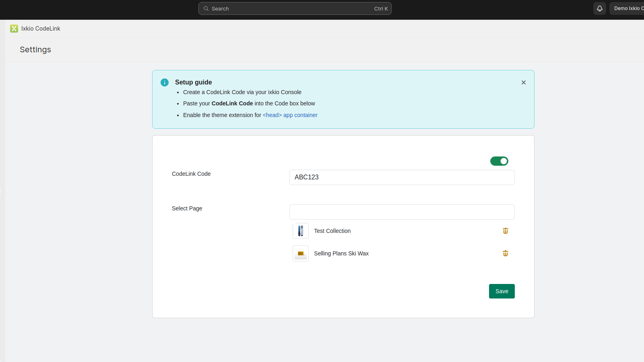Click the info icon in the Setup guide

164,82
